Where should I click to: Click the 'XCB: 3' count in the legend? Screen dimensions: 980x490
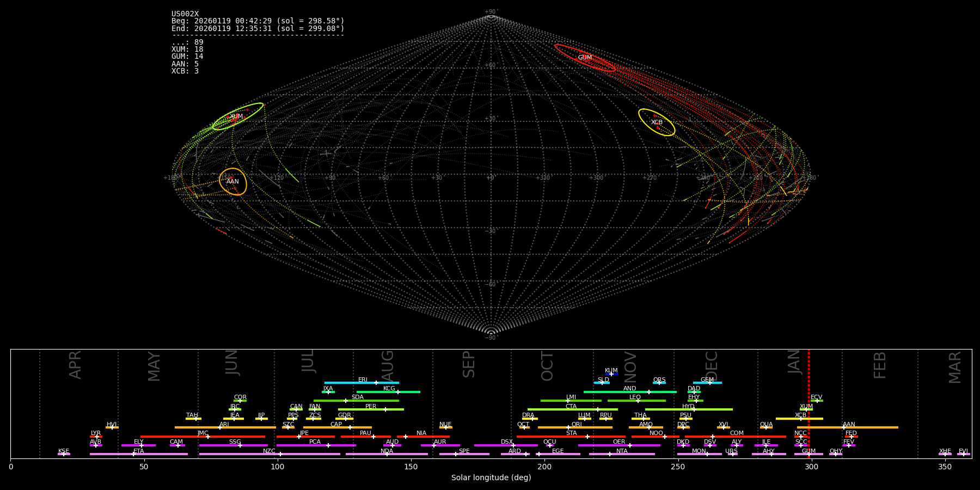(185, 71)
